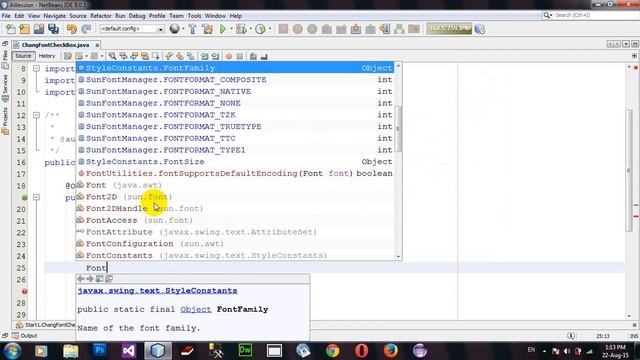Viewport: 640px width, 360px height.
Task: Open the Refactor menu
Action: (100, 16)
